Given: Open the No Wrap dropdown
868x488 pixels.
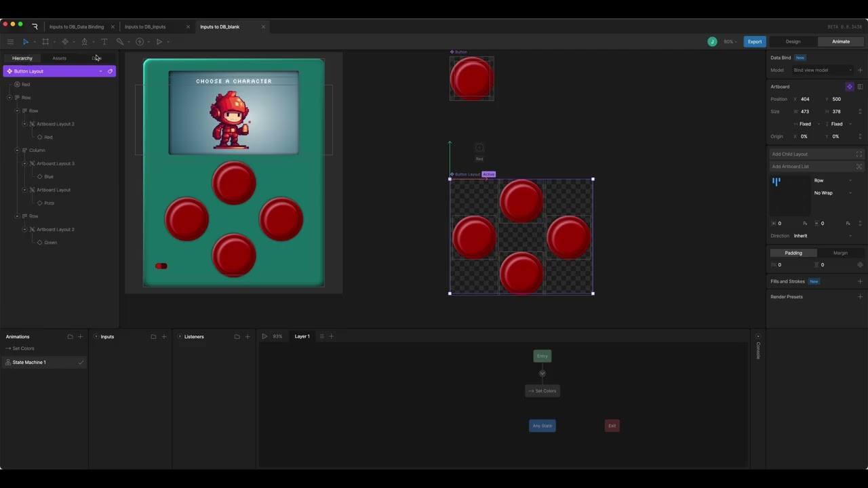Looking at the screenshot, I should pyautogui.click(x=833, y=193).
